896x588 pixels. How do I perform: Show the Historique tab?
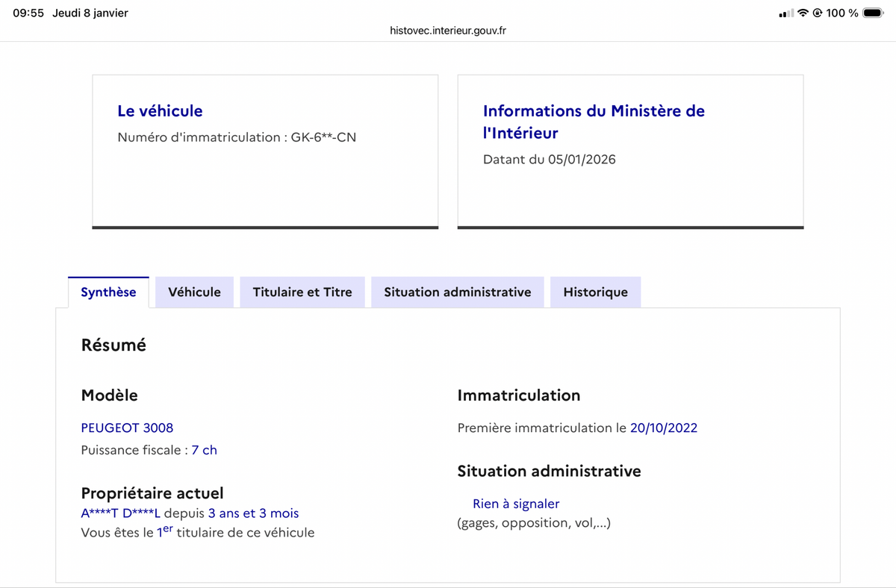pos(595,293)
